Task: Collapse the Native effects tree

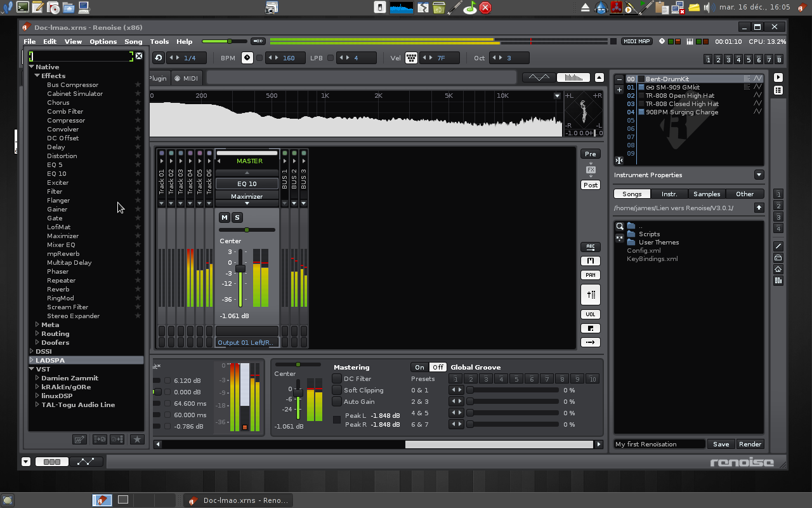Action: (31, 67)
